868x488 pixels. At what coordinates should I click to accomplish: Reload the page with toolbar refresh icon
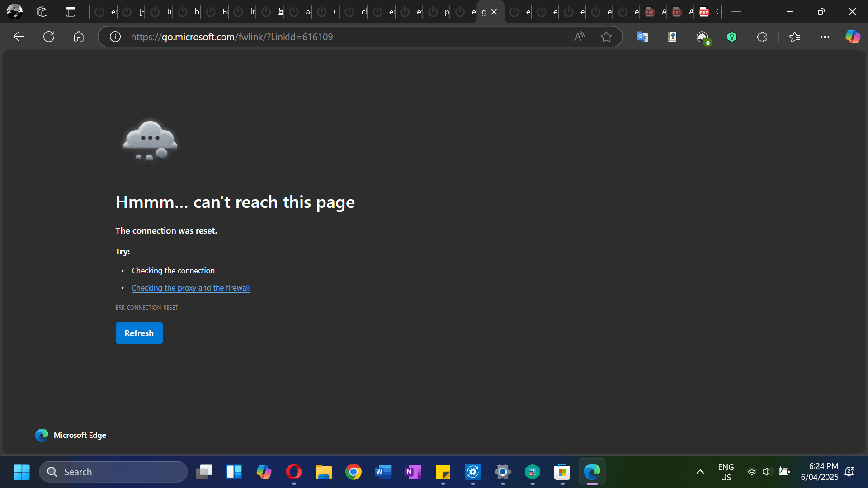click(49, 37)
